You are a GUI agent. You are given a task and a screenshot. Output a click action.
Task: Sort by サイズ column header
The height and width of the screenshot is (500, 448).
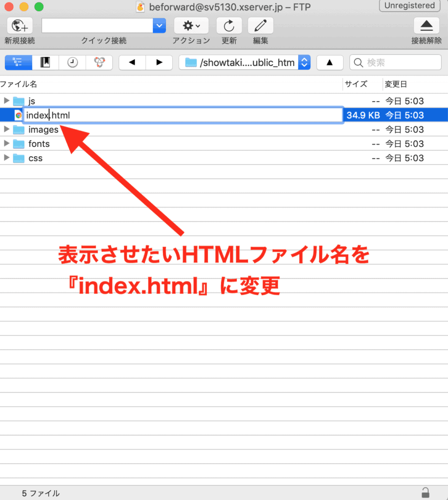356,84
